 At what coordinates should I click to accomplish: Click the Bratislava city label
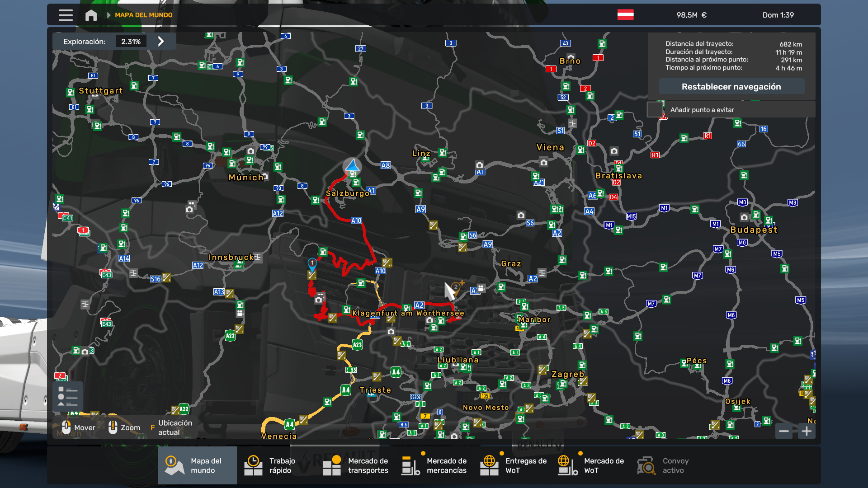pos(618,176)
